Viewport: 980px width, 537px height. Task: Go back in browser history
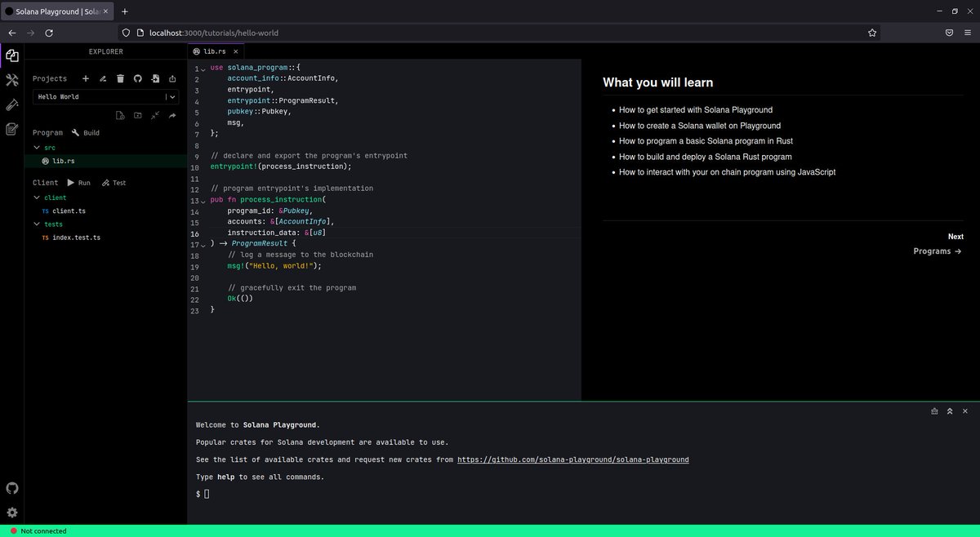11,33
